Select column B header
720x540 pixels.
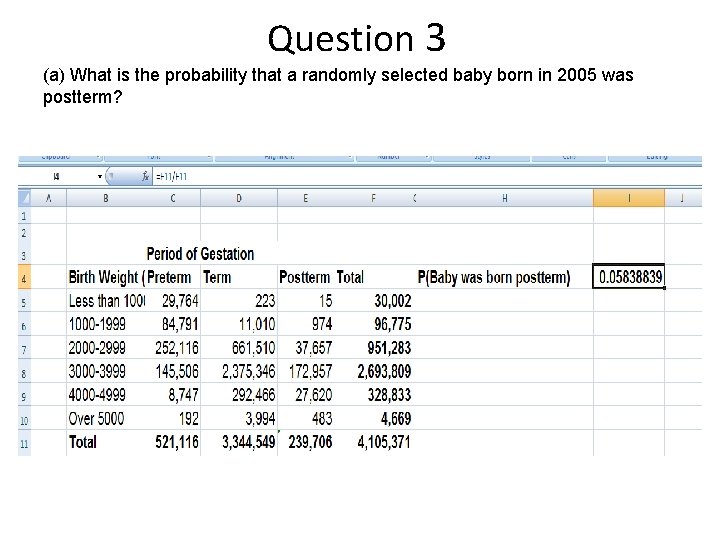[x=106, y=198]
